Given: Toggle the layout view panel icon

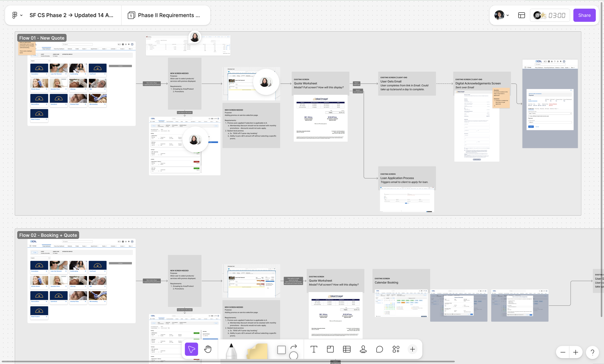Looking at the screenshot, I should [521, 15].
